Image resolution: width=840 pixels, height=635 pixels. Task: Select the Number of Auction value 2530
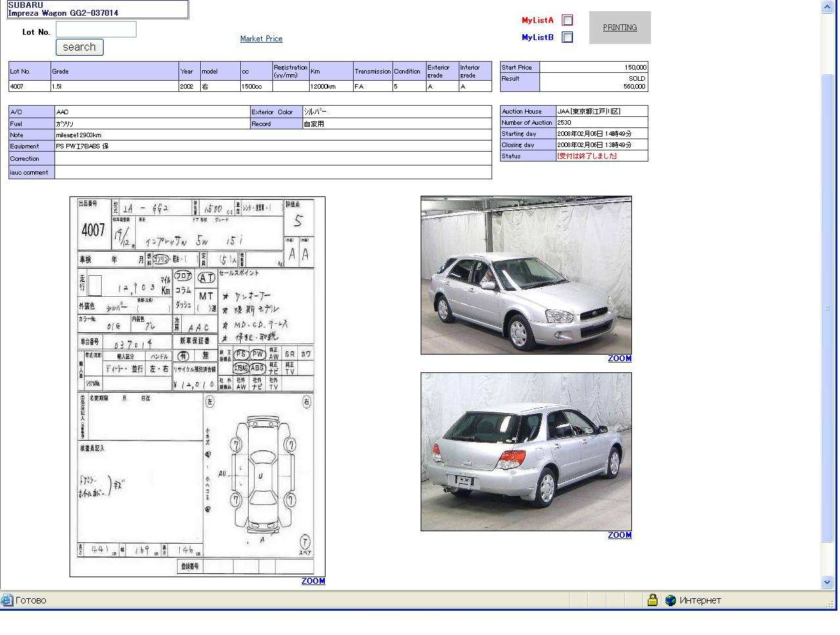[x=602, y=123]
